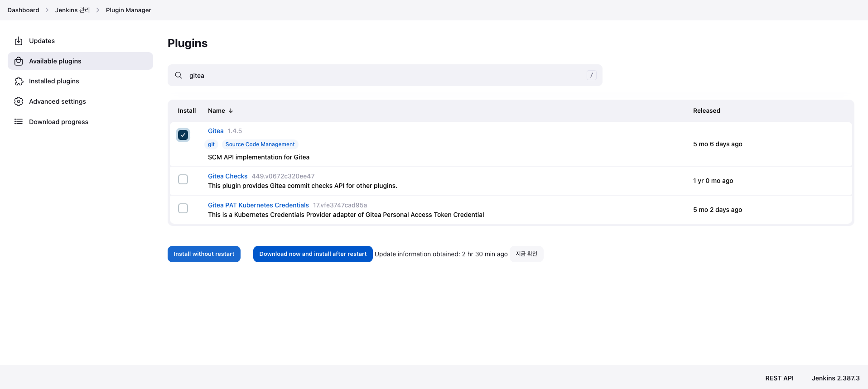Click the git tag label

(211, 144)
